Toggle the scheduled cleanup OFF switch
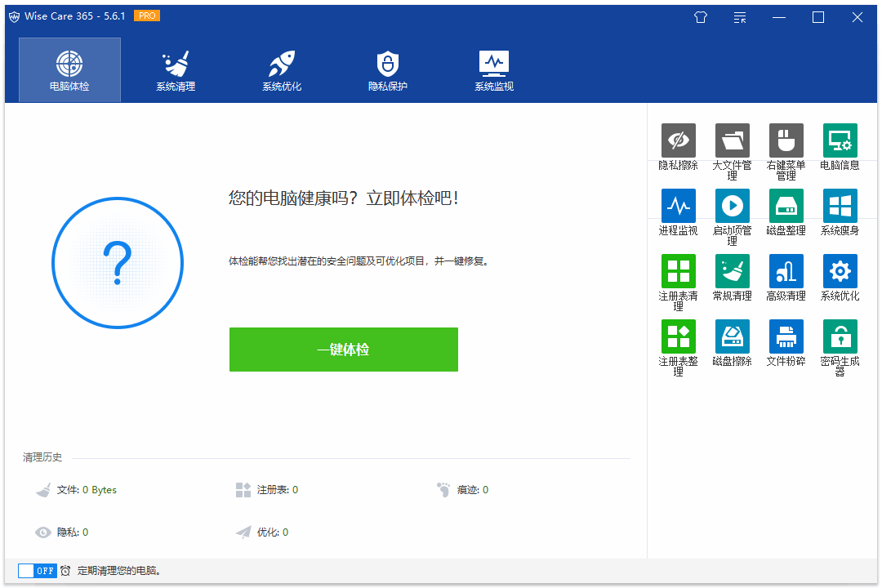The height and width of the screenshot is (588, 882). coord(38,571)
